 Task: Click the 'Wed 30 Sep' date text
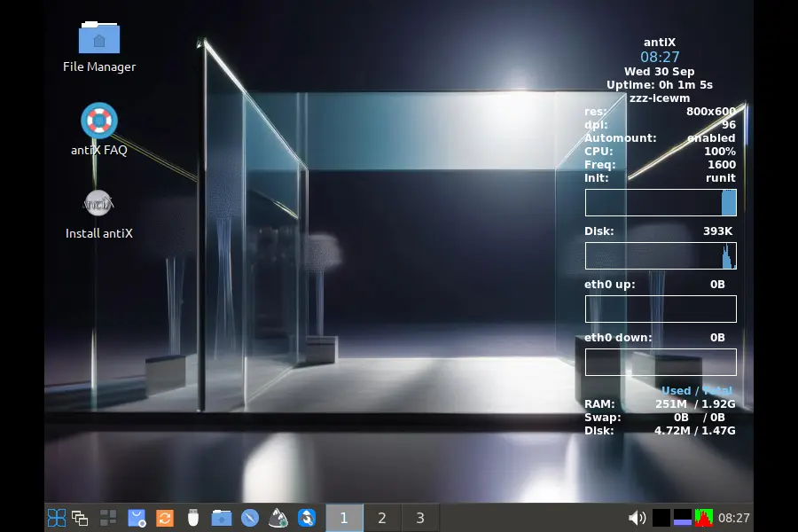tap(660, 71)
